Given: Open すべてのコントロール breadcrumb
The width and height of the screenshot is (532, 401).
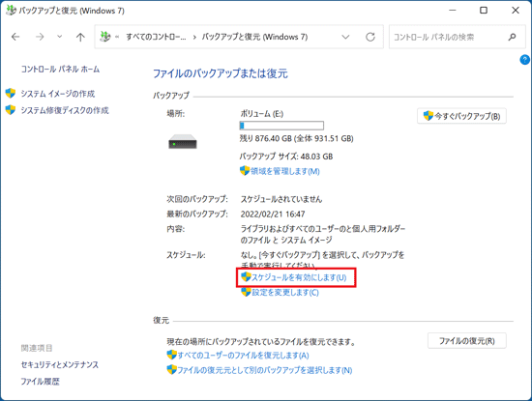Looking at the screenshot, I should 156,37.
